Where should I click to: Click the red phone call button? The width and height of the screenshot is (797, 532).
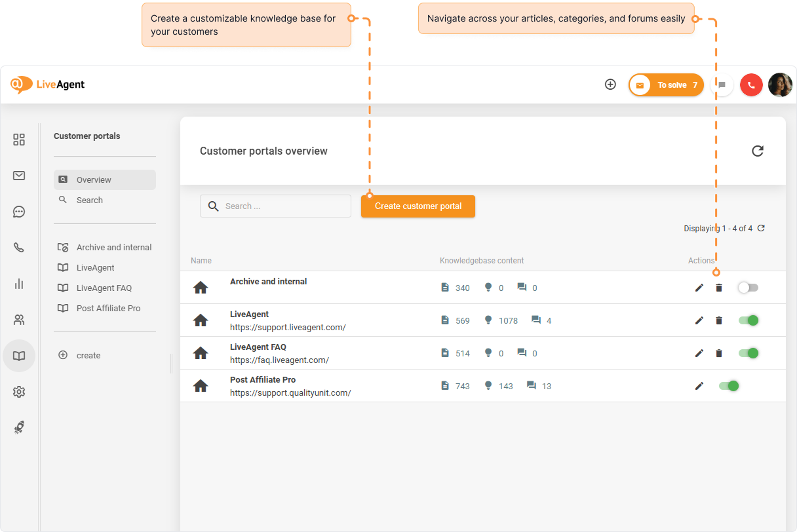pyautogui.click(x=751, y=85)
